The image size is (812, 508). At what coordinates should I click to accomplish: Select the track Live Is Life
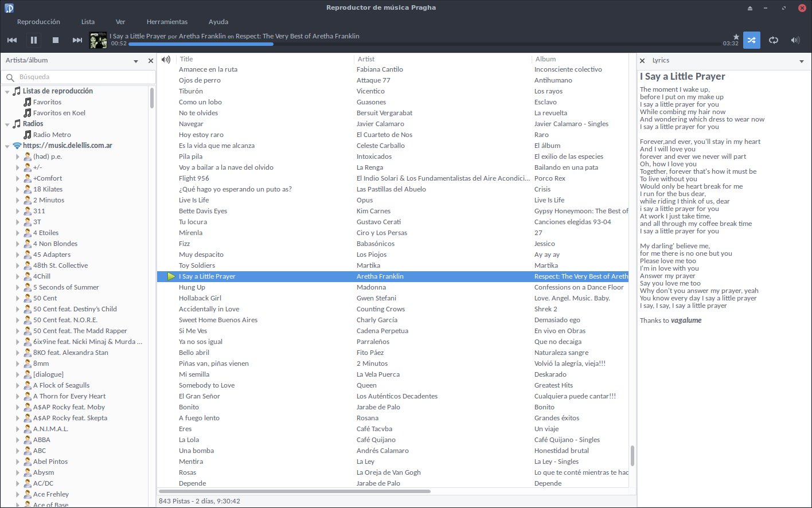(x=194, y=200)
